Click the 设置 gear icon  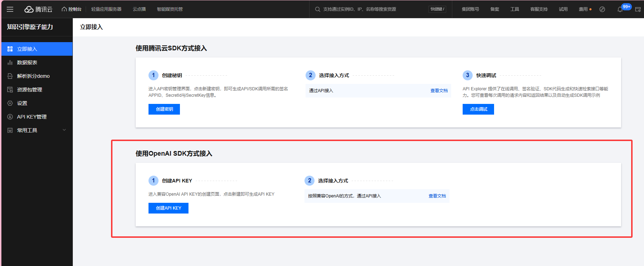(x=10, y=103)
